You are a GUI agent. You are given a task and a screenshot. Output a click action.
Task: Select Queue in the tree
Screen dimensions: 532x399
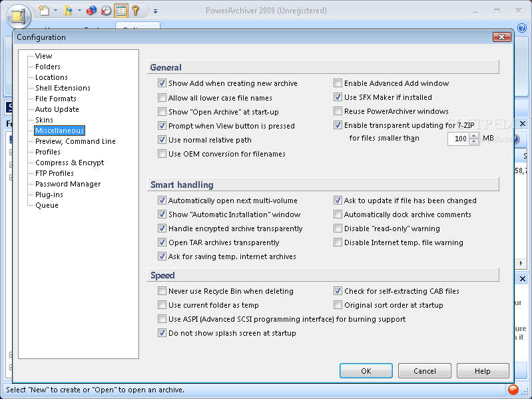point(47,205)
